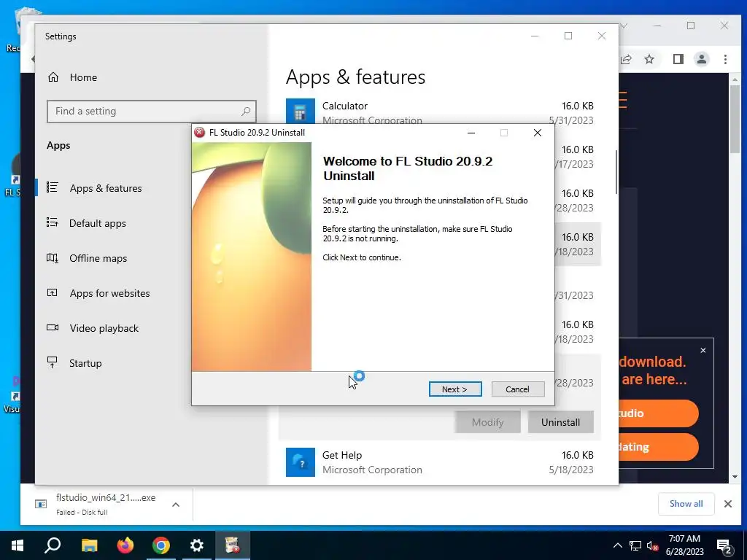This screenshot has height=560, width=747.
Task: Open the notification center icon
Action: point(724,546)
